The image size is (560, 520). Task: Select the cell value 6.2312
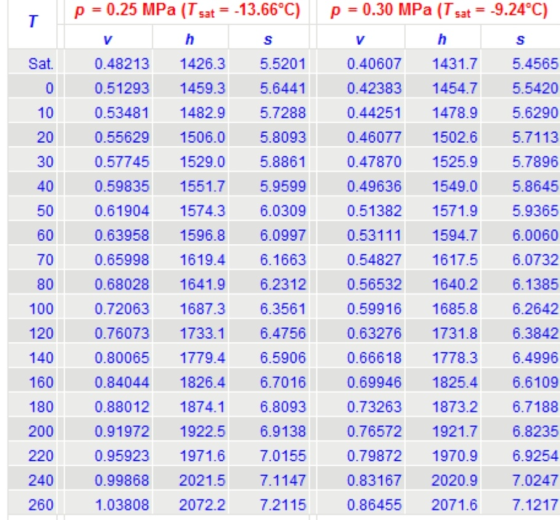pyautogui.click(x=283, y=284)
